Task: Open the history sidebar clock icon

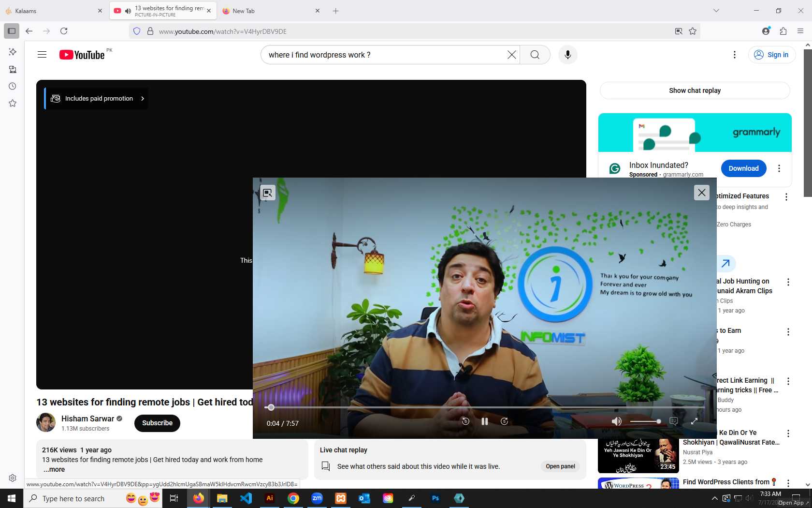Action: click(13, 86)
